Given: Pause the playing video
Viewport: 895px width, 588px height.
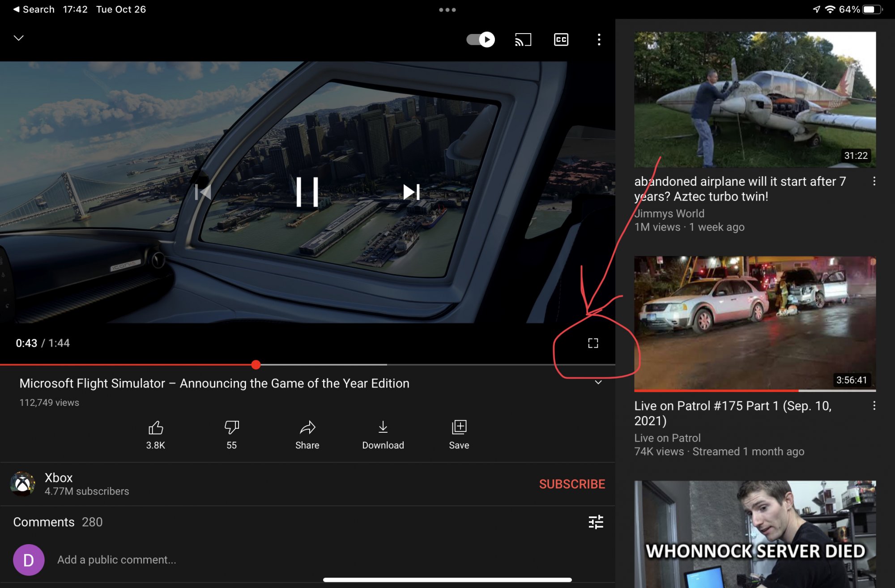Looking at the screenshot, I should [x=307, y=192].
